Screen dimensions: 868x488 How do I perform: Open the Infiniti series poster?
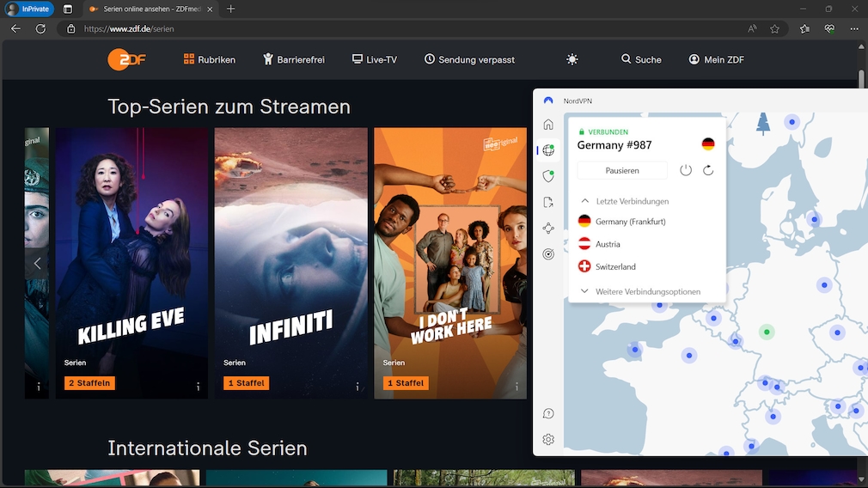[290, 264]
